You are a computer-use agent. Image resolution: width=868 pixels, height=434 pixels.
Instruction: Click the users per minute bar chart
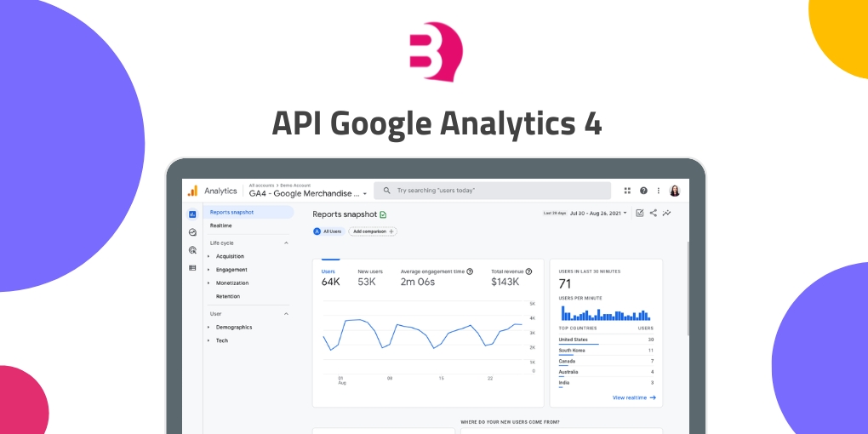click(x=606, y=313)
